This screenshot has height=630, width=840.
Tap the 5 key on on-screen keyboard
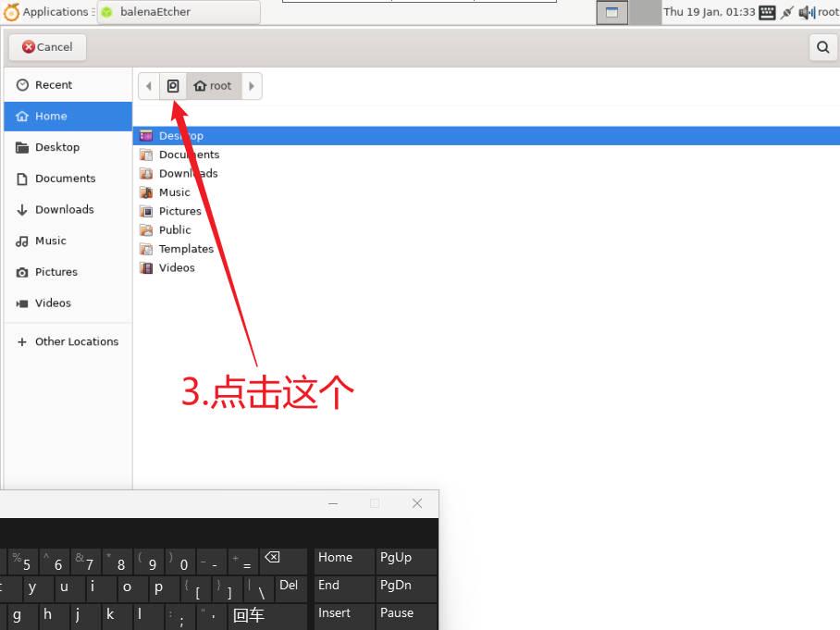pos(22,562)
